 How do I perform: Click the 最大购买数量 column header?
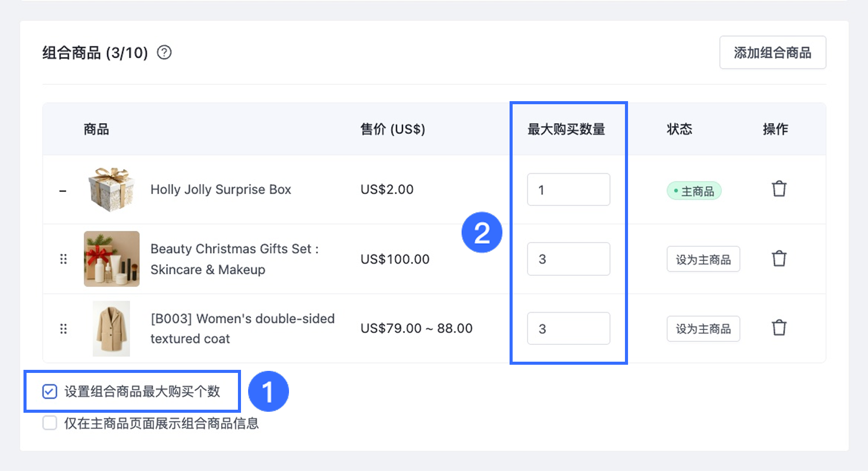pos(566,129)
